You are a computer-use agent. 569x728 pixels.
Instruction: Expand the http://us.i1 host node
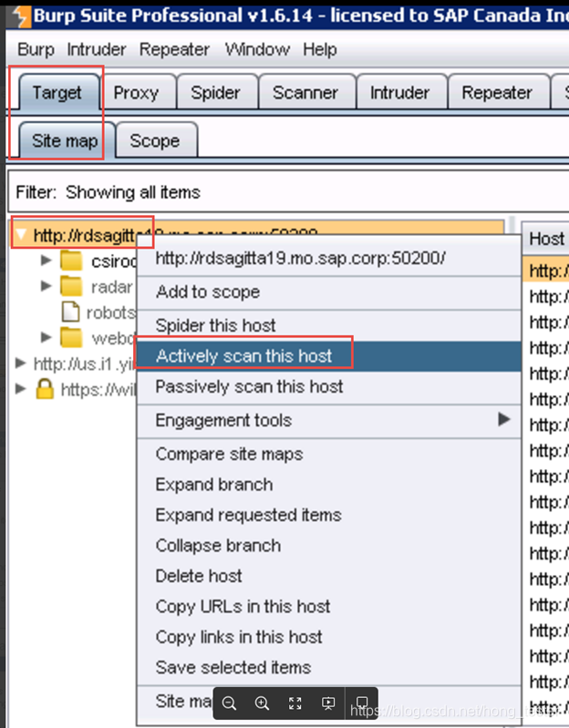(20, 363)
